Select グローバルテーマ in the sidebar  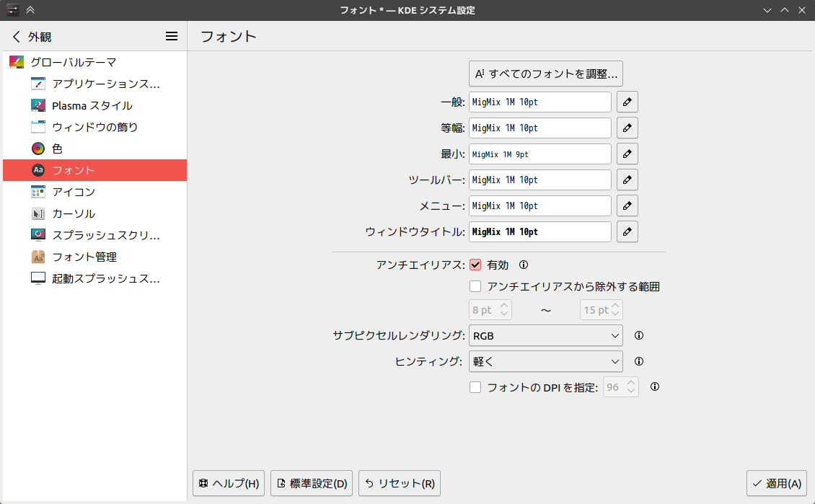95,62
